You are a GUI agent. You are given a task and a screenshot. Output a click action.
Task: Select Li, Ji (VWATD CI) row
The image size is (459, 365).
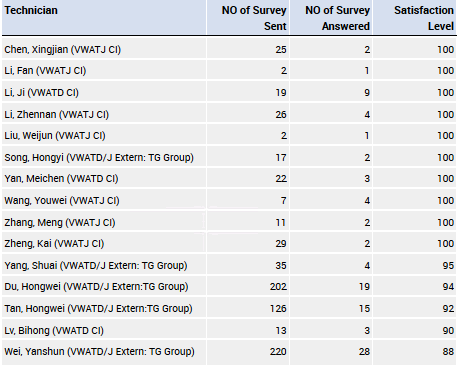pos(229,92)
